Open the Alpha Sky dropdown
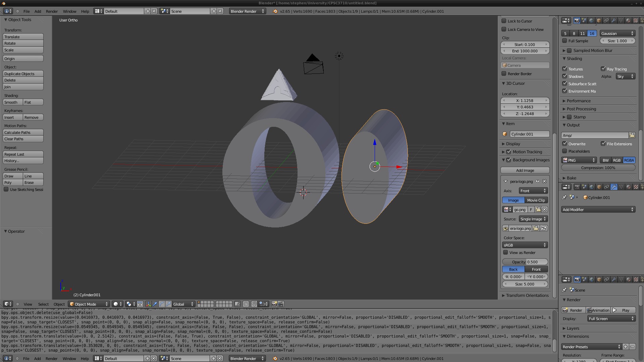Image resolution: width=644 pixels, height=362 pixels. [x=625, y=76]
